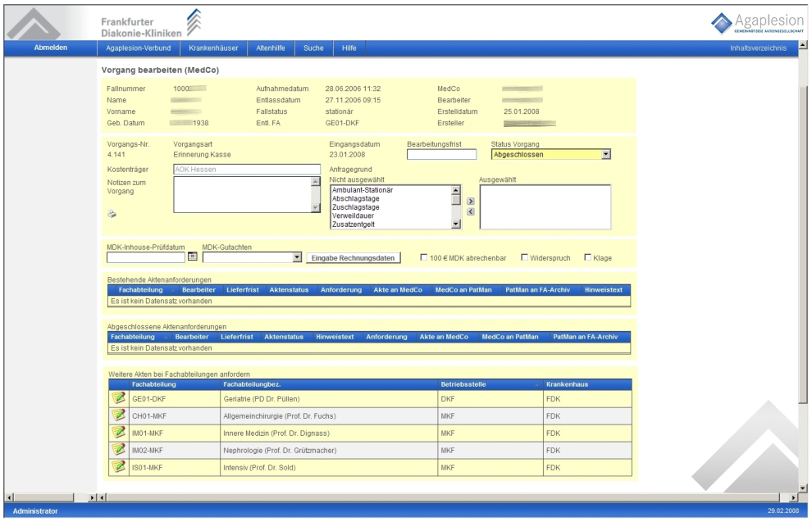The width and height of the screenshot is (812, 522).
Task: Sort Bestehende Aktenanforderungen by Fachabteilung column
Action: coord(141,290)
